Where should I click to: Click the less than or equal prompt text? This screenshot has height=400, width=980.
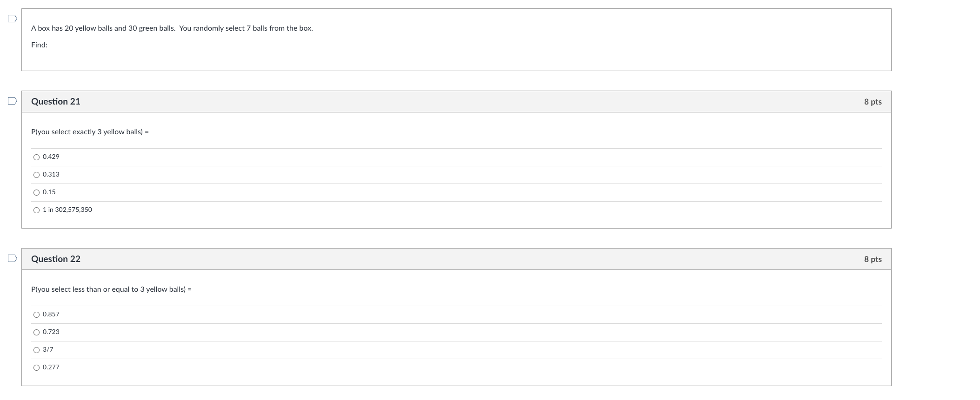[x=111, y=289]
